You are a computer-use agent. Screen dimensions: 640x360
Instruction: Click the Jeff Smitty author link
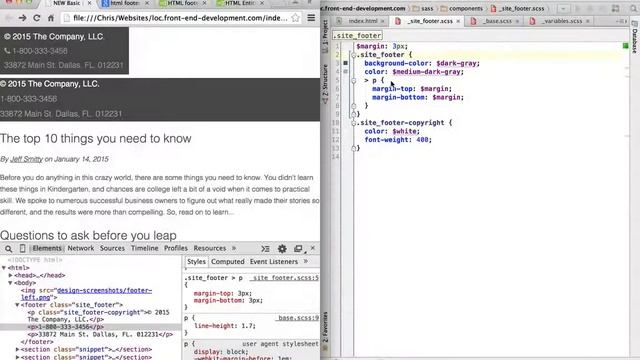26,159
